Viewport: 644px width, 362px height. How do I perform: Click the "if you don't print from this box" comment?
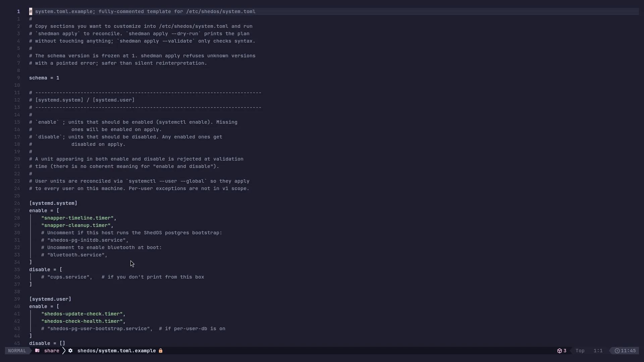click(x=153, y=277)
